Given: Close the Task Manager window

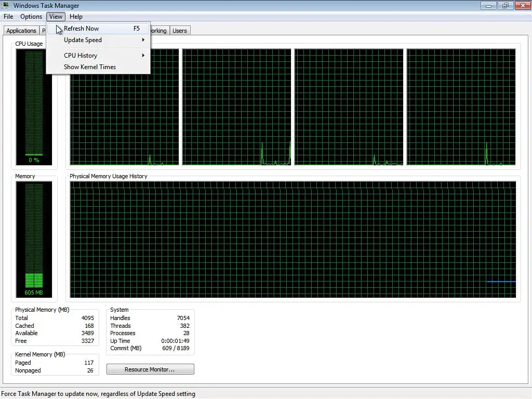Looking at the screenshot, I should pyautogui.click(x=523, y=5).
